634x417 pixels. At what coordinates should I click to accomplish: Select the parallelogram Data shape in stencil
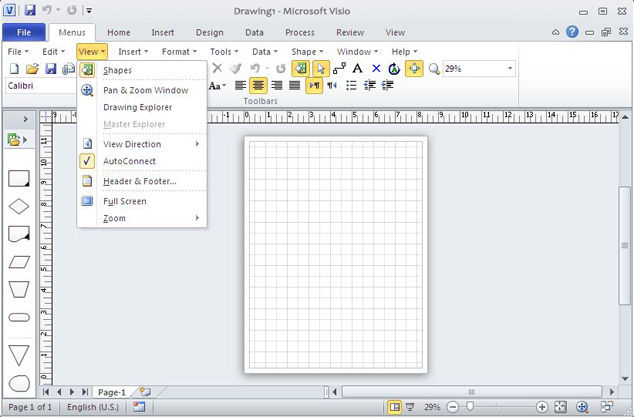click(x=19, y=262)
